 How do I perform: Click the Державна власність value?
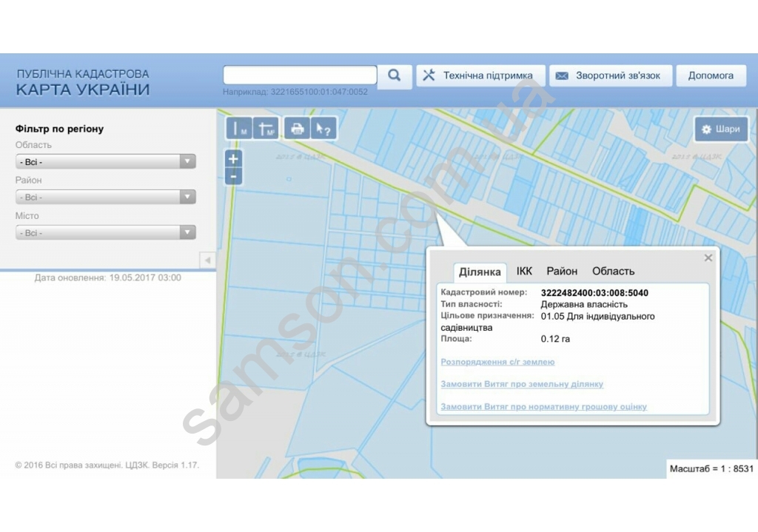(584, 304)
